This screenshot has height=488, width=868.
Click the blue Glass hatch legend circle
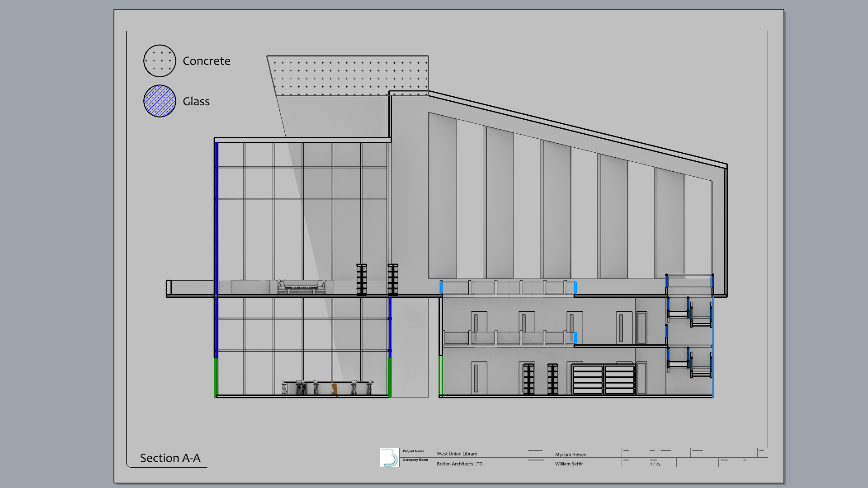[160, 101]
